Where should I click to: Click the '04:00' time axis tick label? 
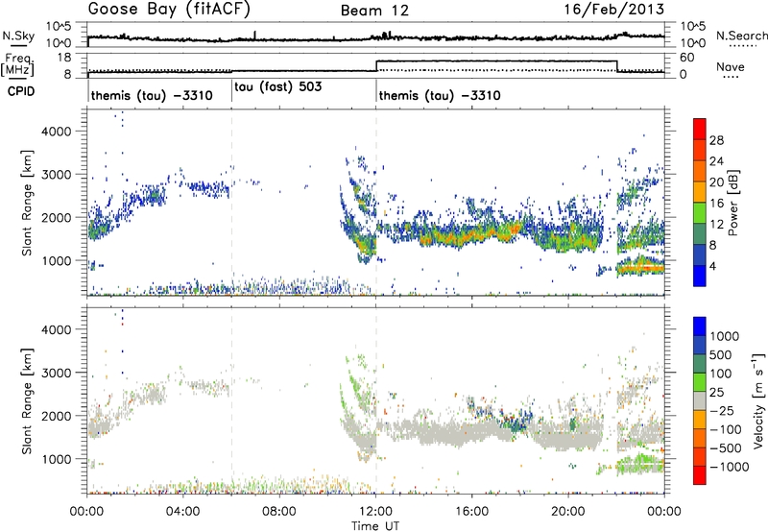point(183,512)
